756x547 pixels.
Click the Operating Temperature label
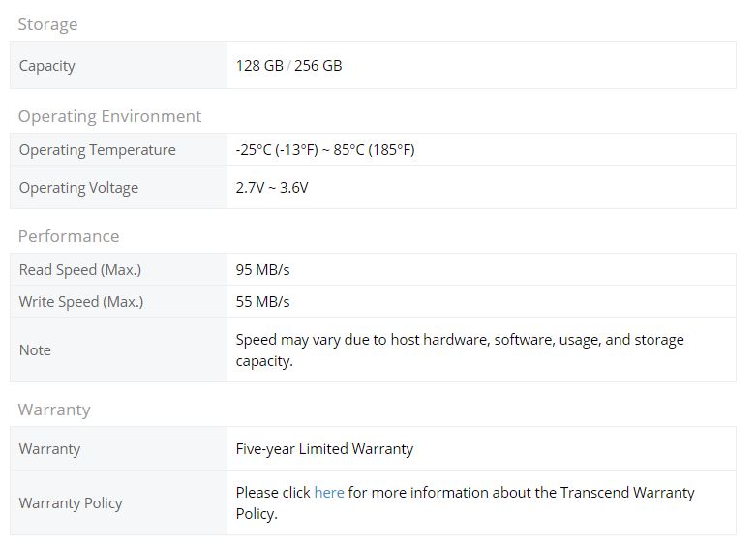click(98, 150)
